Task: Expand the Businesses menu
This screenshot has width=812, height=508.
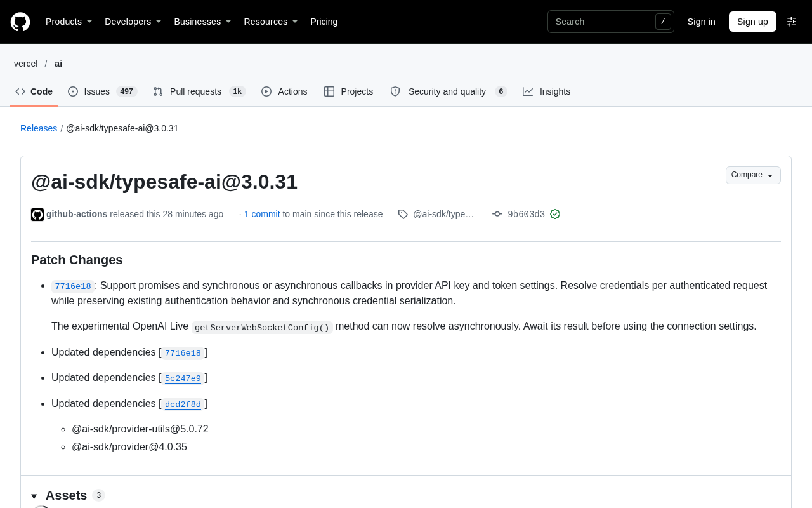Action: 202,22
